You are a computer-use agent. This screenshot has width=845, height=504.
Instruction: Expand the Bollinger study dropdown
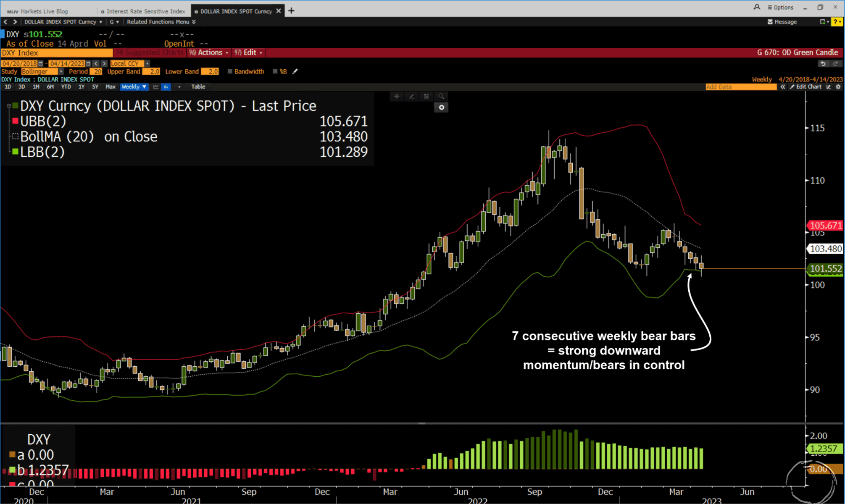[x=61, y=71]
